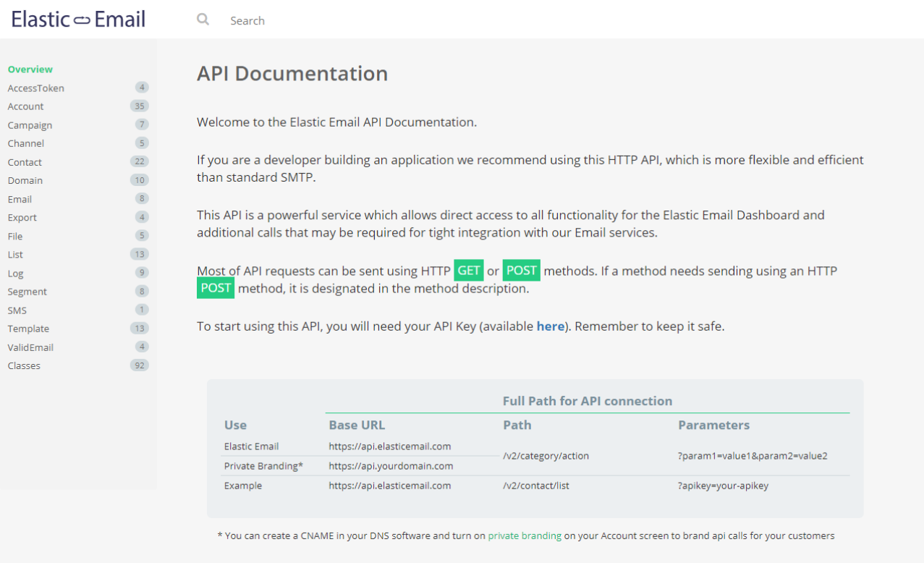Click https://api.yourdomain.com base URL

pos(391,466)
